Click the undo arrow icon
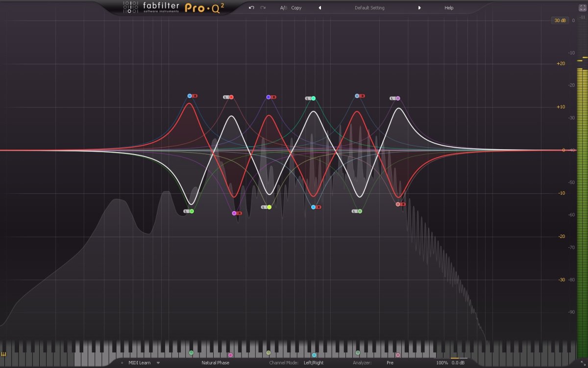Screen dimensions: 588x368 [x=251, y=8]
